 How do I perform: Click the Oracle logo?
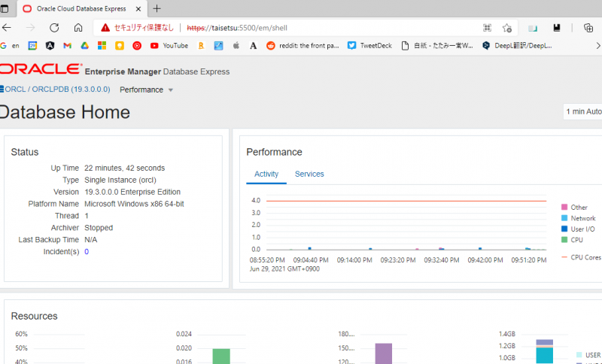[x=41, y=69]
